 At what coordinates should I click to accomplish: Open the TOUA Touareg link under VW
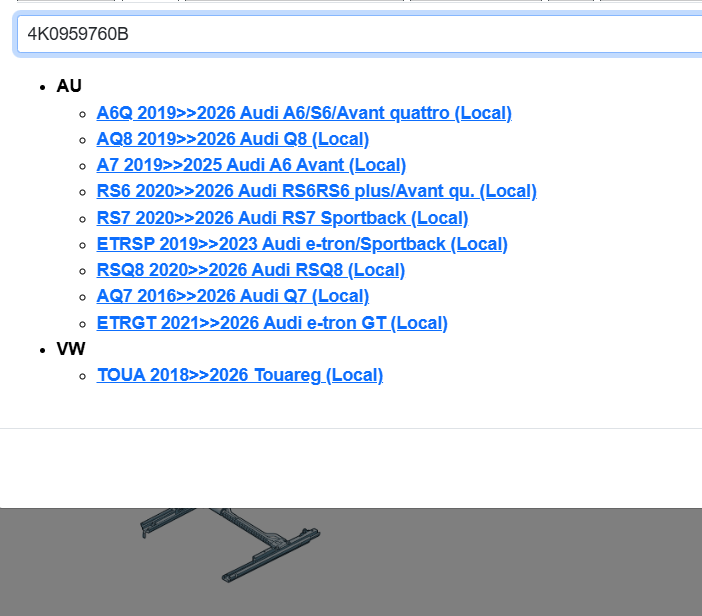pyautogui.click(x=239, y=375)
